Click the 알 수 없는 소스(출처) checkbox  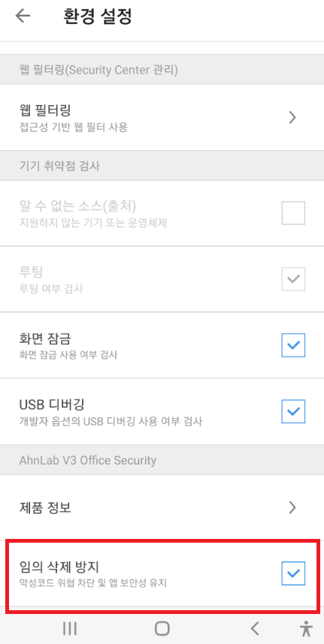click(293, 212)
